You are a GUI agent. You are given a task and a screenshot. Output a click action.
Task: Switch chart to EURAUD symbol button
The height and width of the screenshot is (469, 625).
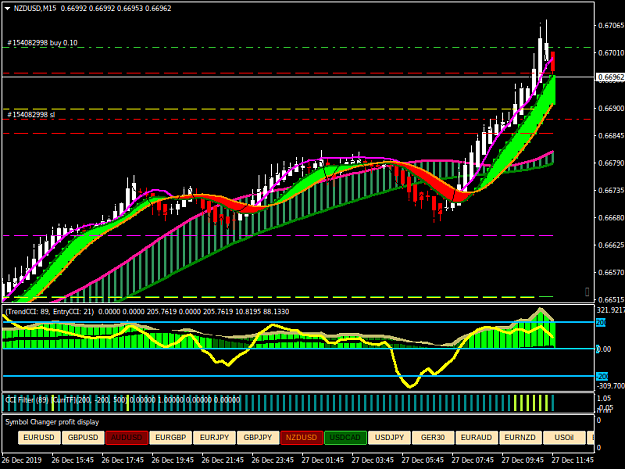[x=477, y=438]
